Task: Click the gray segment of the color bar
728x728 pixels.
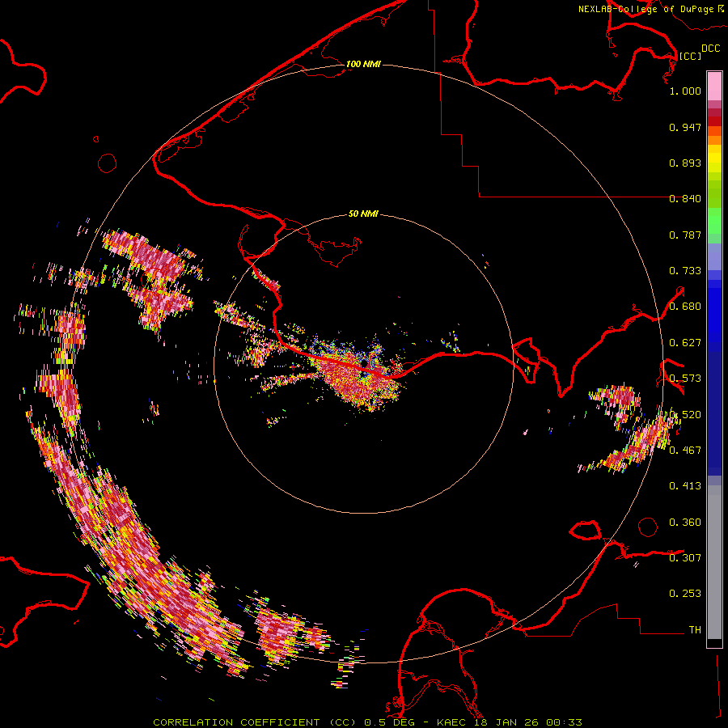Action: [714, 562]
